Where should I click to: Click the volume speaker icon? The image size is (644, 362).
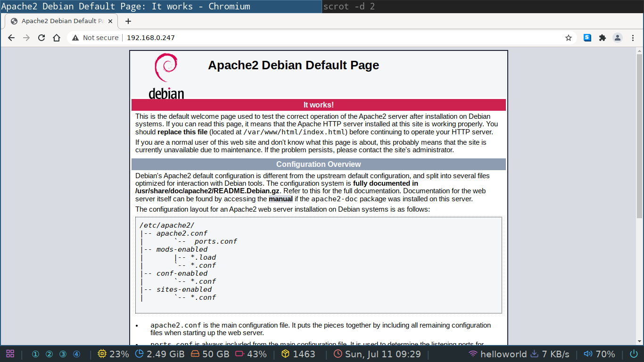tap(588, 354)
